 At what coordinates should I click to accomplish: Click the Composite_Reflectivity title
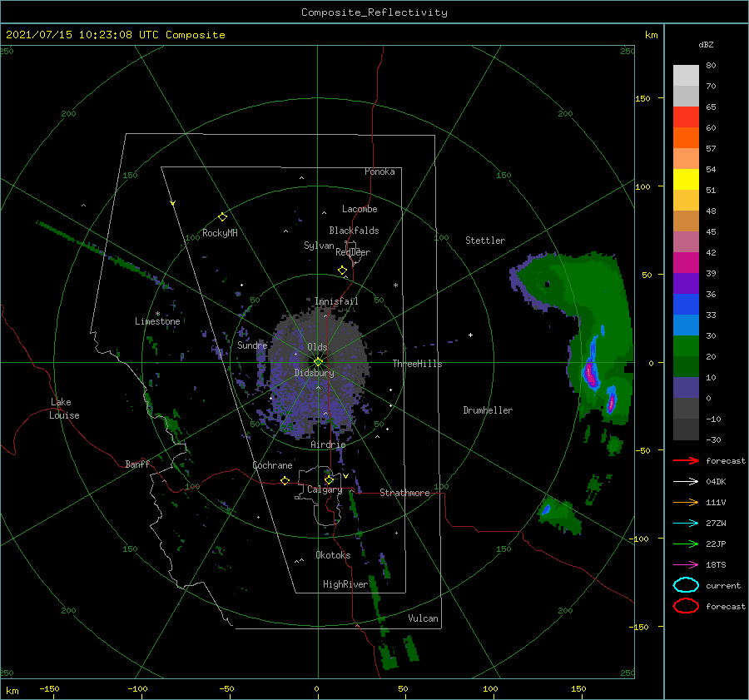click(x=374, y=12)
